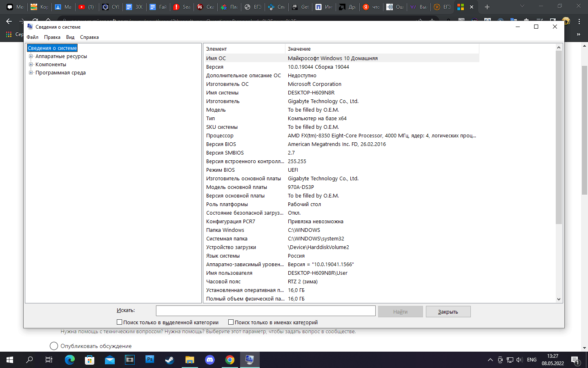The width and height of the screenshot is (588, 368).
Task: Open the 'Файл' menu
Action: click(x=32, y=37)
